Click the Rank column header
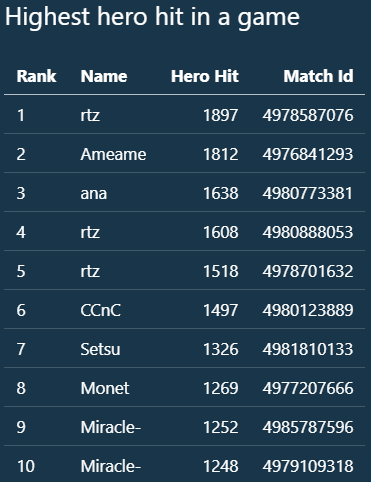Screen dimensions: 371x482 [x=36, y=76]
